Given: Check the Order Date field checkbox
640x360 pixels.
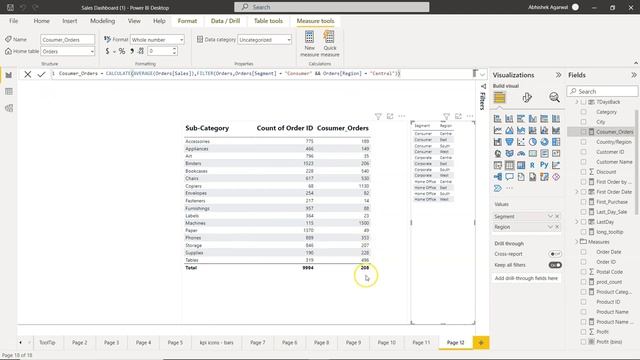Looking at the screenshot, I should click(x=584, y=252).
